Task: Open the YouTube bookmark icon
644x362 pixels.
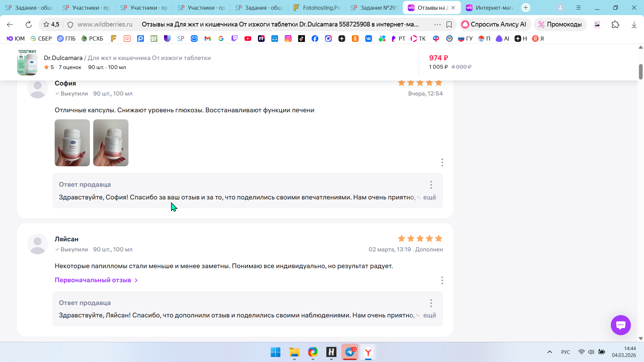Action: click(248, 39)
